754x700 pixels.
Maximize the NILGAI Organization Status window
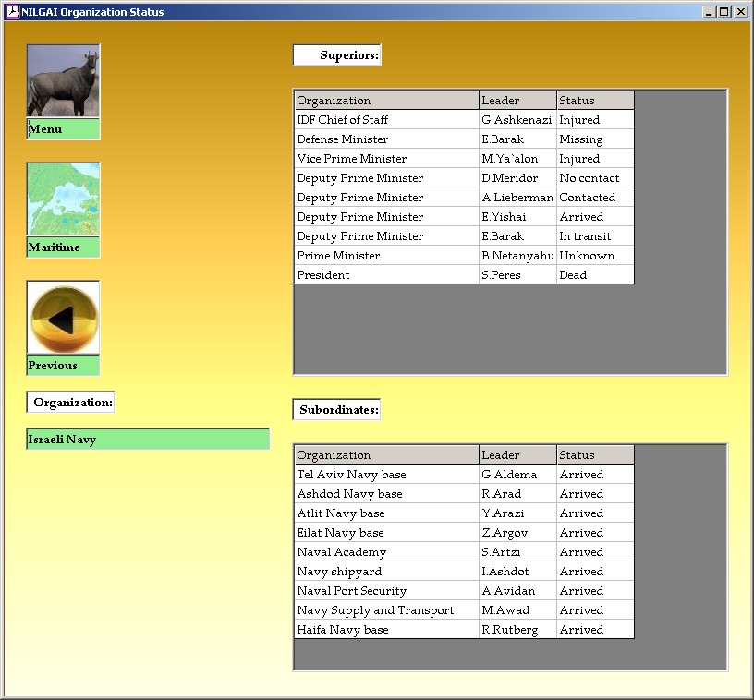click(724, 12)
